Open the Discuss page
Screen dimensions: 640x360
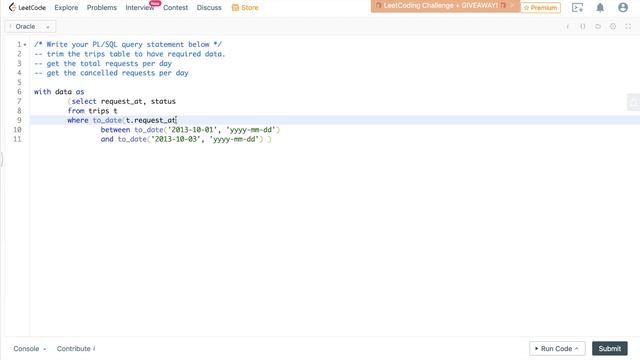(209, 7)
